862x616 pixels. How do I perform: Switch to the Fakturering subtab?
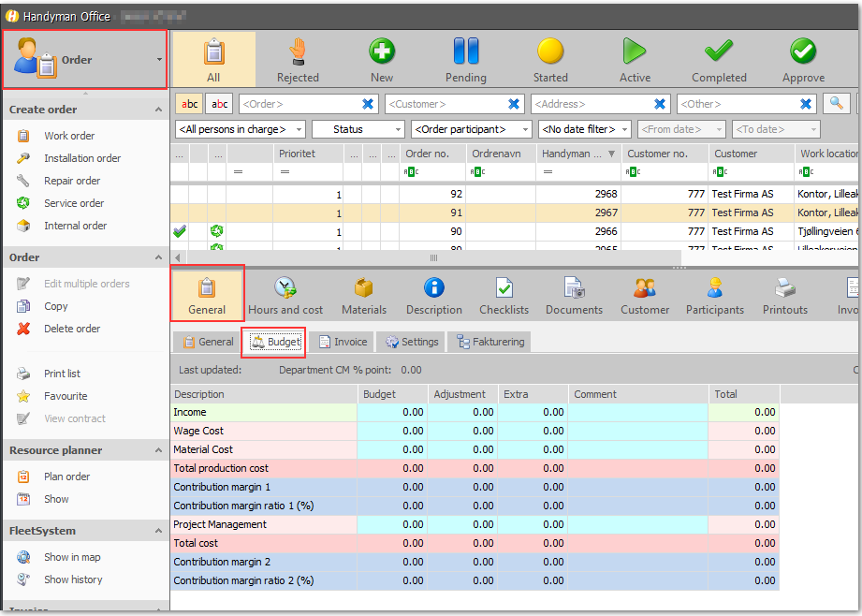[x=491, y=342]
